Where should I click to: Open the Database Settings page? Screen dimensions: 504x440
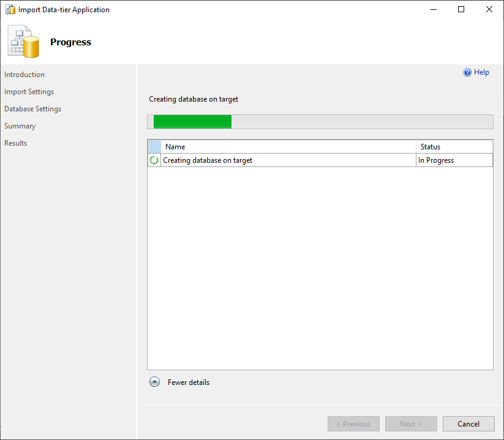click(32, 108)
